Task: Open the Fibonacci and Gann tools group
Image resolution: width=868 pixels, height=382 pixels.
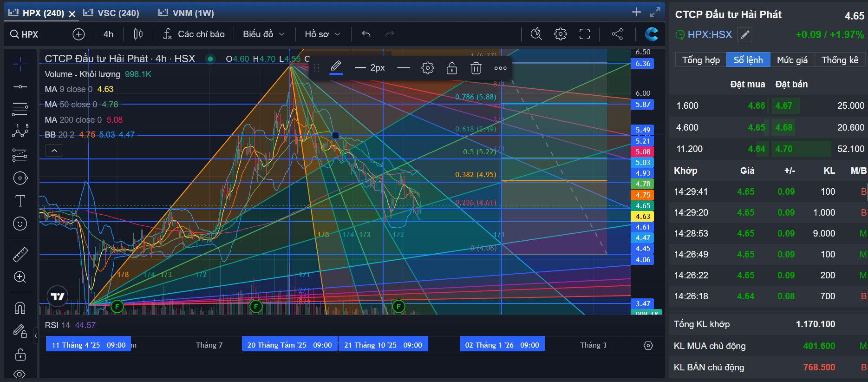Action: (20, 109)
